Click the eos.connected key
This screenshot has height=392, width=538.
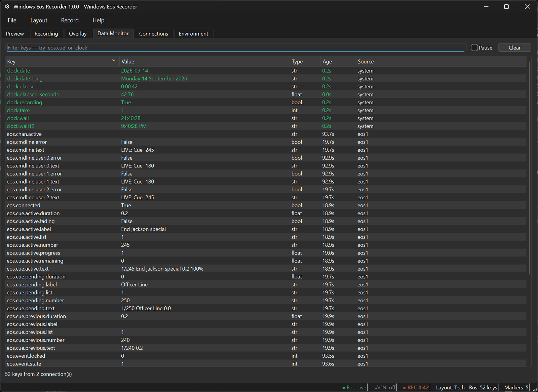(24, 205)
